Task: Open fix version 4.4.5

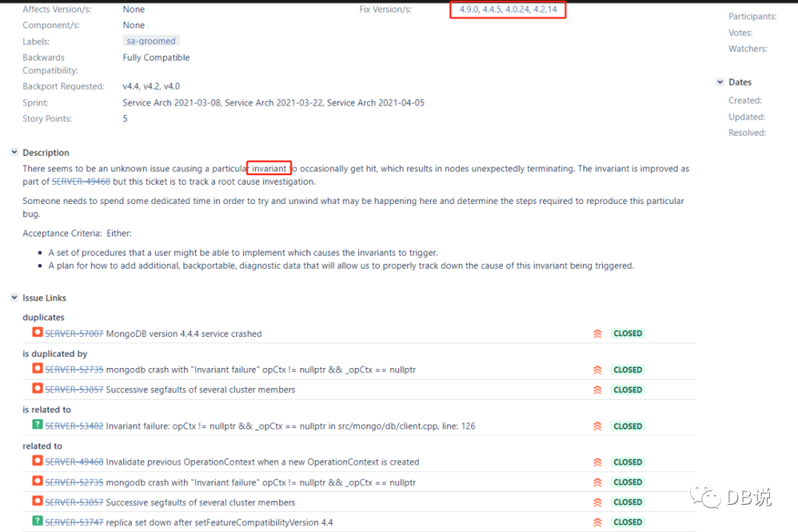Action: click(x=491, y=9)
